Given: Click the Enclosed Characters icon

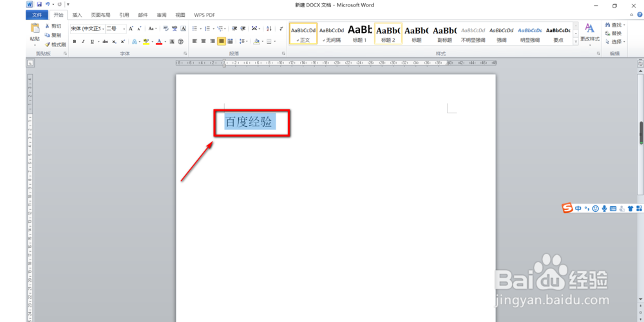Looking at the screenshot, I should tap(181, 41).
